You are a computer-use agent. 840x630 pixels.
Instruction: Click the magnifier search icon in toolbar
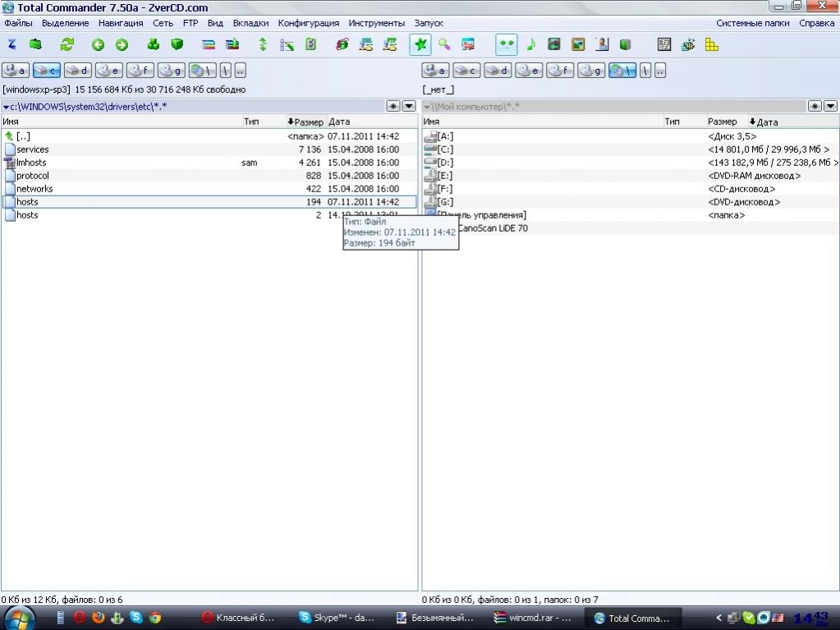444,44
